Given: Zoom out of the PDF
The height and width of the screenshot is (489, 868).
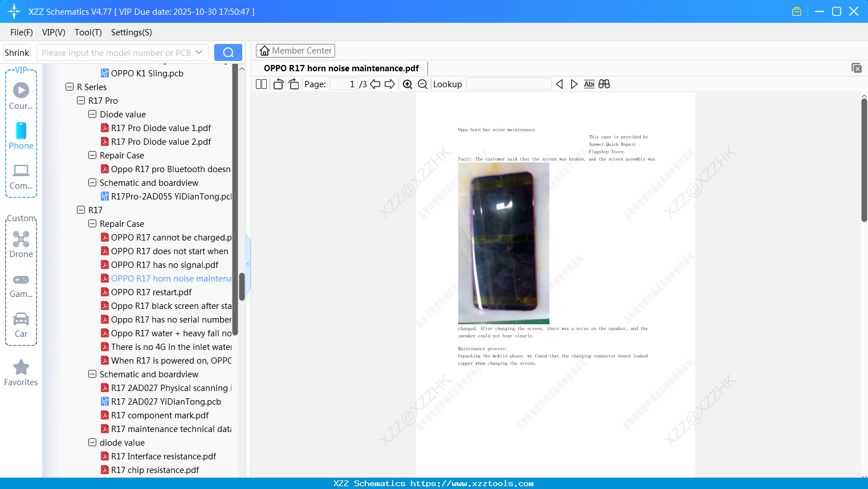Looking at the screenshot, I should tap(422, 84).
